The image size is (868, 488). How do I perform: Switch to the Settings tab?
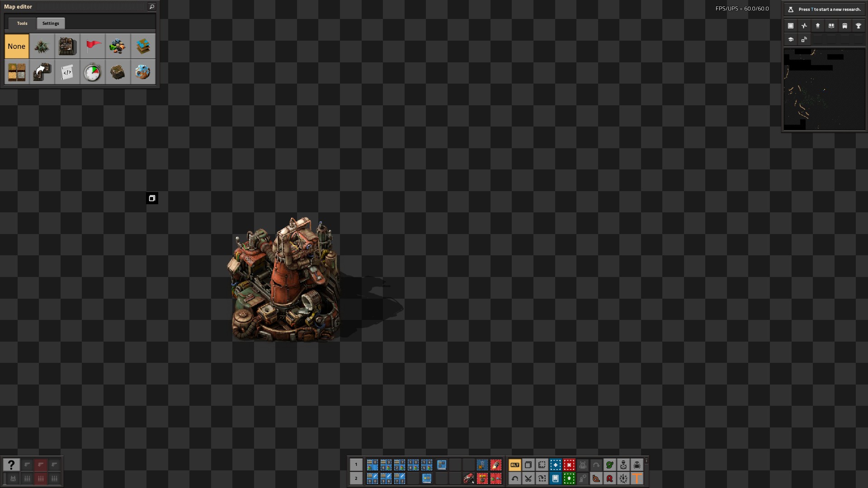51,23
